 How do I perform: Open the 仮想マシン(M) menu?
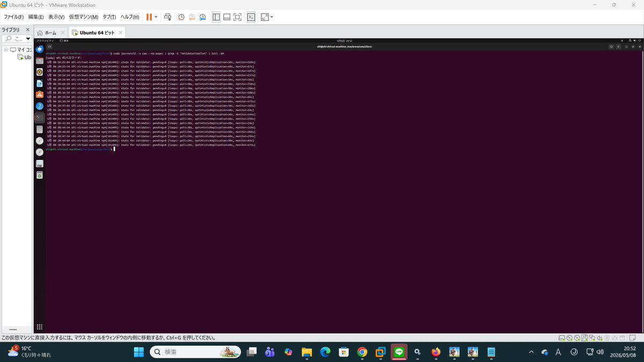coord(84,17)
